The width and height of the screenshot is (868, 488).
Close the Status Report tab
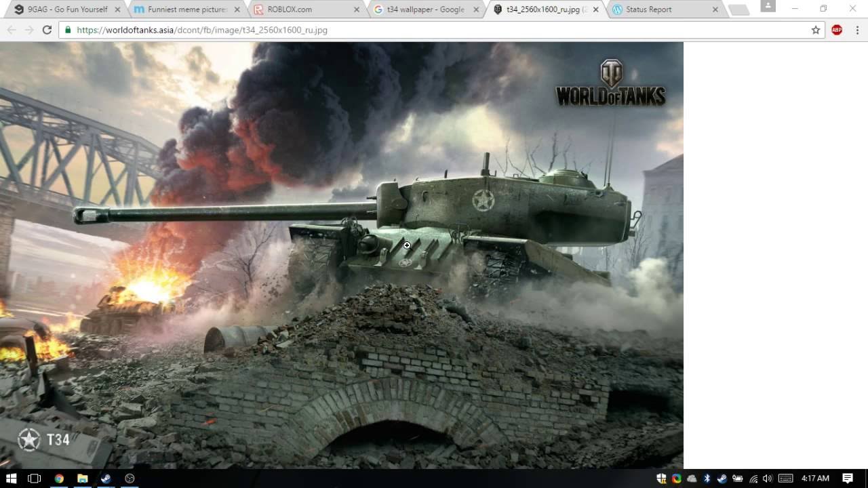715,9
